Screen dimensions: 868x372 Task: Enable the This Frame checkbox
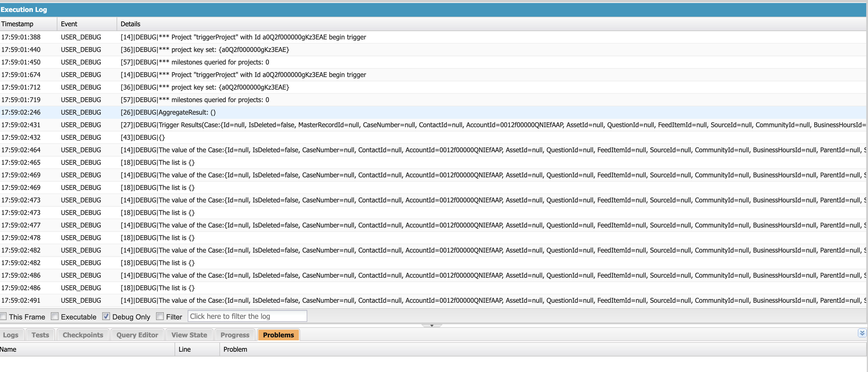[x=3, y=316]
